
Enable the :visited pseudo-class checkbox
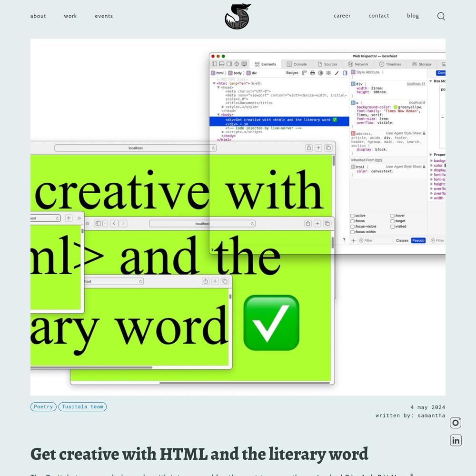(392, 227)
